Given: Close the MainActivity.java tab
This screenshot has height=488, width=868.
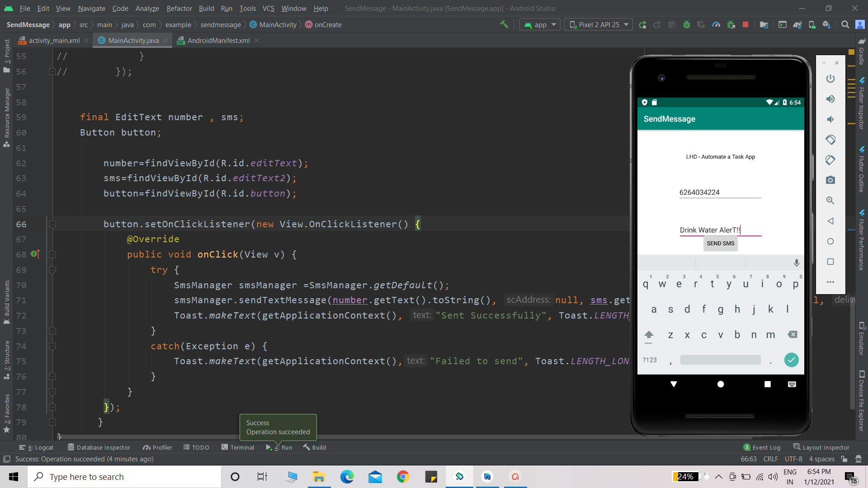Looking at the screenshot, I should pyautogui.click(x=165, y=40).
